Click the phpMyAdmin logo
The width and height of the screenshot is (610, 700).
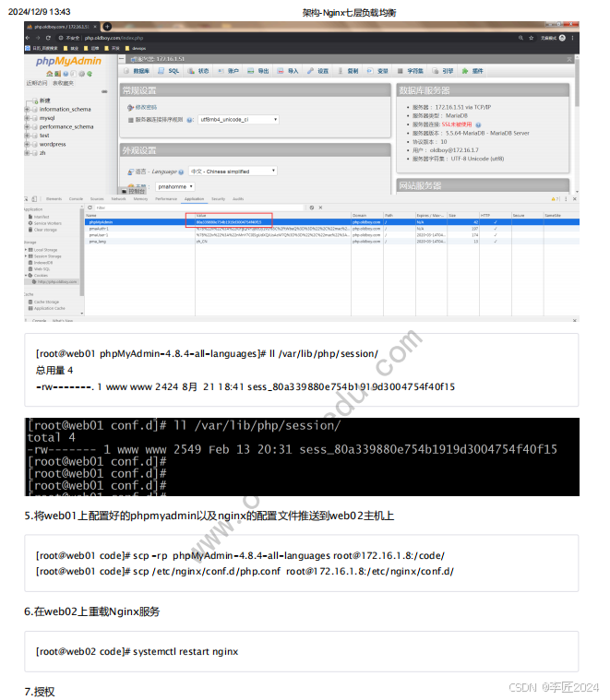(x=68, y=61)
